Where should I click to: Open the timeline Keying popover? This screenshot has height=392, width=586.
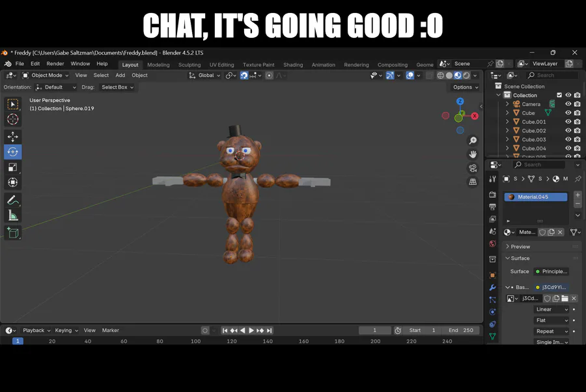tap(66, 330)
